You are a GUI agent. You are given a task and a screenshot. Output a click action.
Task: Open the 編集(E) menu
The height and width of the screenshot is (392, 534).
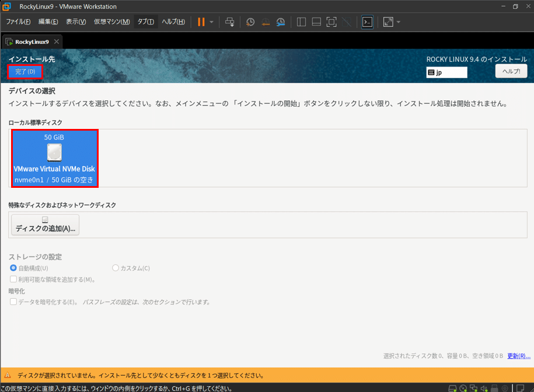48,22
